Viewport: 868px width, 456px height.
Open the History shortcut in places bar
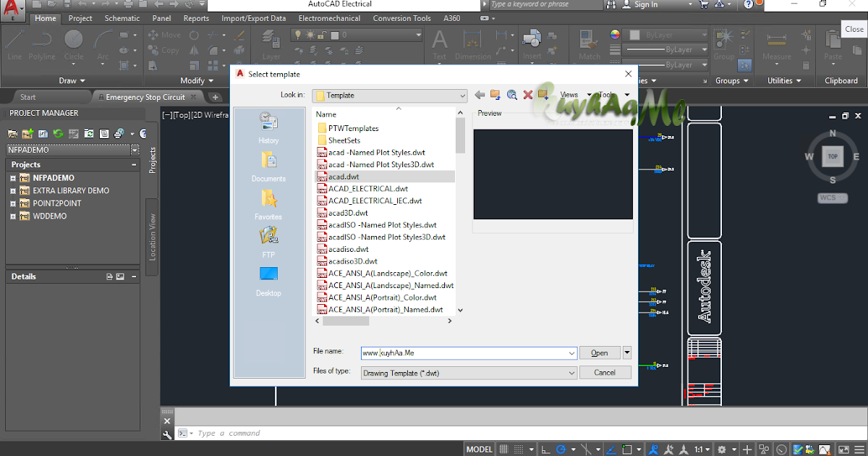click(x=268, y=128)
